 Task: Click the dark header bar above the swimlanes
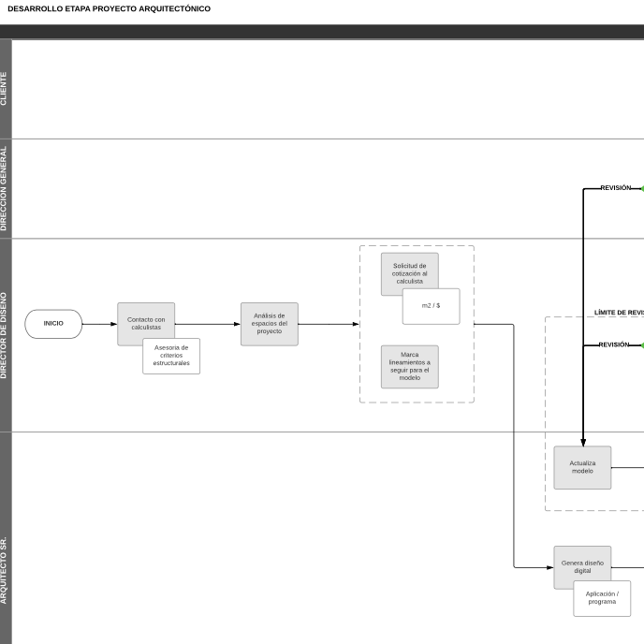(322, 32)
